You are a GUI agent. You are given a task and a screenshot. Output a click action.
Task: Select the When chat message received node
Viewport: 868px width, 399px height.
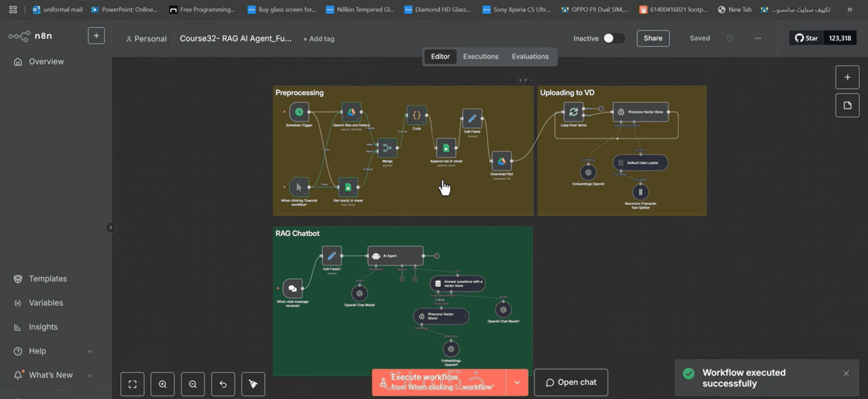click(x=292, y=288)
